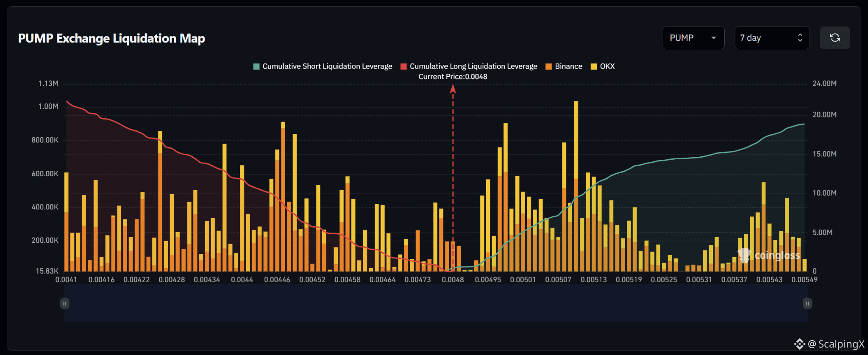Click the Current Price:0.0048 label
Image resolution: width=868 pixels, height=355 pixels.
tap(453, 77)
